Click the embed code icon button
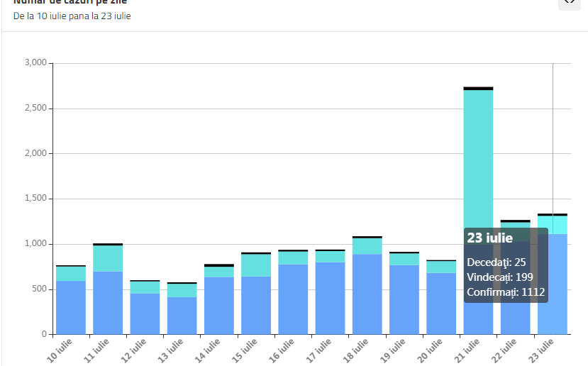 [569, 2]
